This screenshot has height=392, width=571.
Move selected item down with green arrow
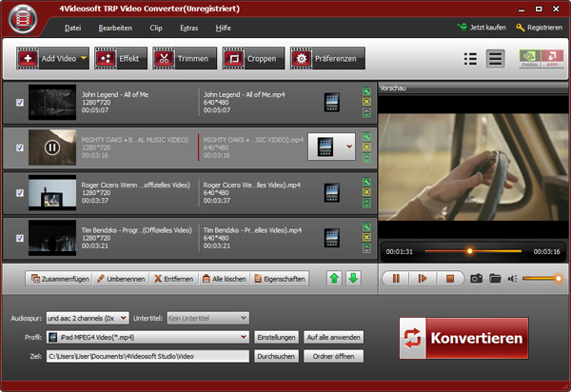(353, 279)
